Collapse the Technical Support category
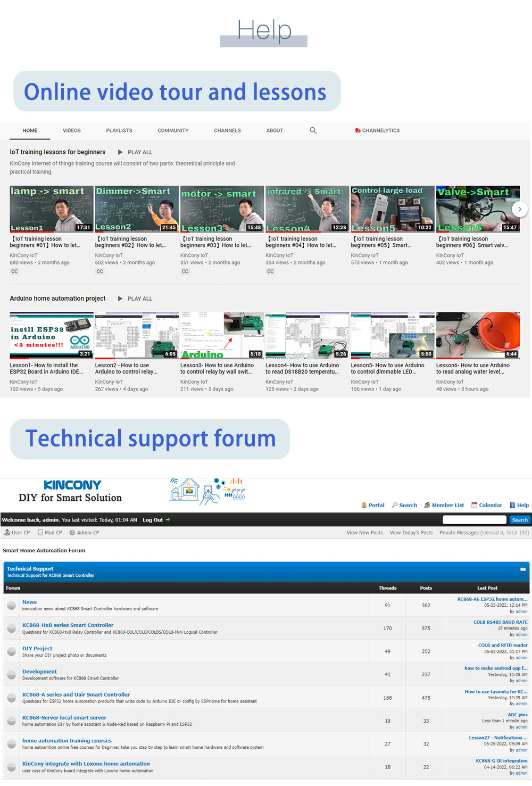Viewport: 532px width, 786px height. click(522, 569)
